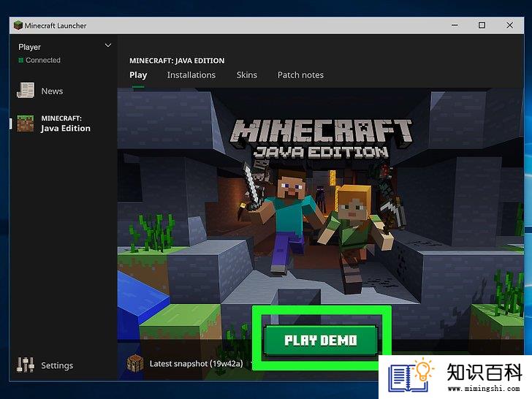
Task: Click the Player account name
Action: click(x=29, y=47)
